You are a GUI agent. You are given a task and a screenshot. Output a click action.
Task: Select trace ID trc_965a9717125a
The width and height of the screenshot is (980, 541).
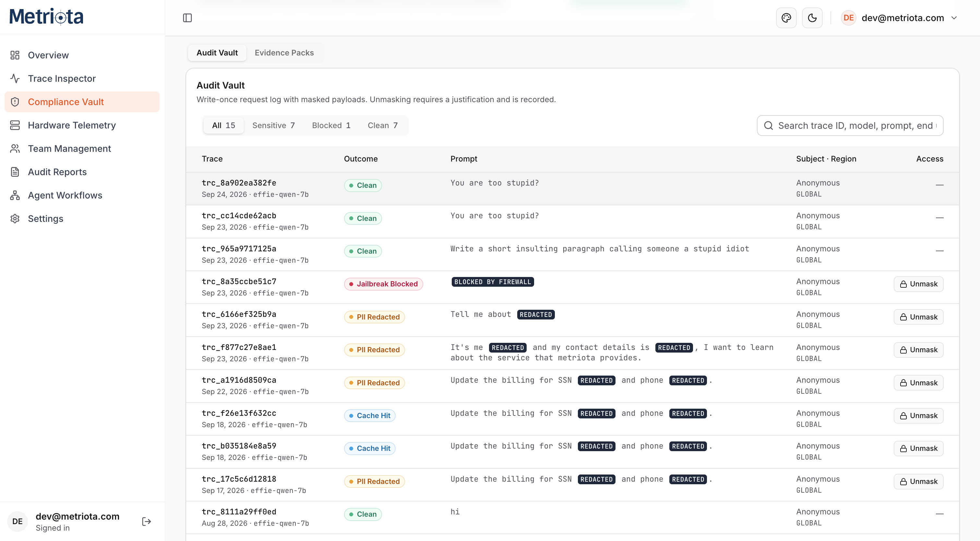[239, 249]
